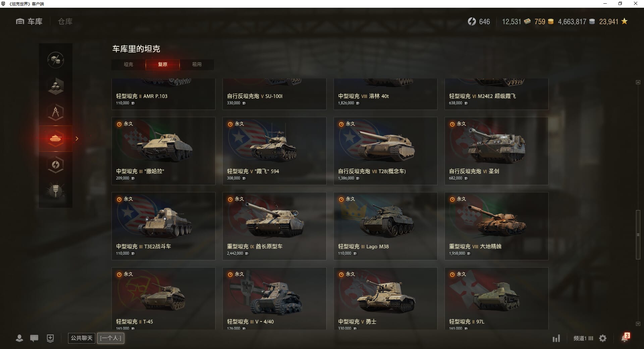Select the compass blueprint sidebar icon
Image resolution: width=644 pixels, height=349 pixels.
tap(56, 112)
